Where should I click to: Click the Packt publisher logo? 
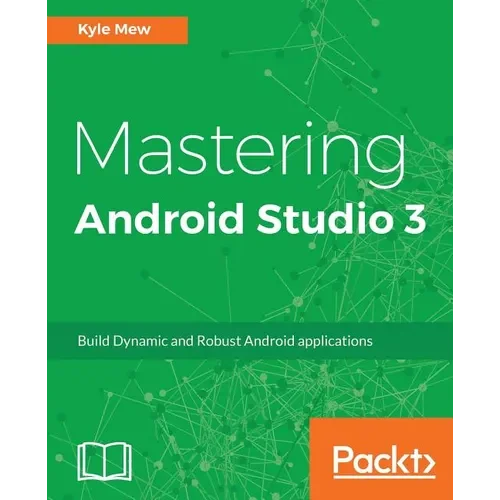[x=384, y=461]
